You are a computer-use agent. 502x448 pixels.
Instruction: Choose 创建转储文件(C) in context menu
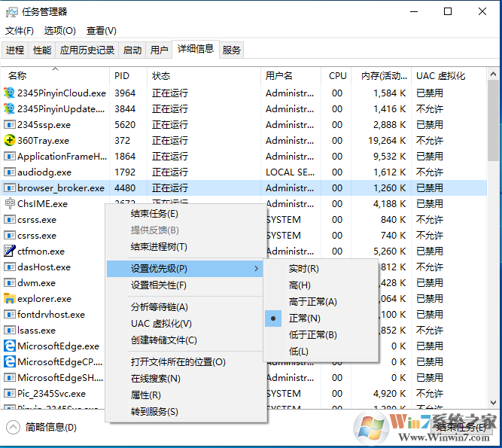tap(186, 340)
